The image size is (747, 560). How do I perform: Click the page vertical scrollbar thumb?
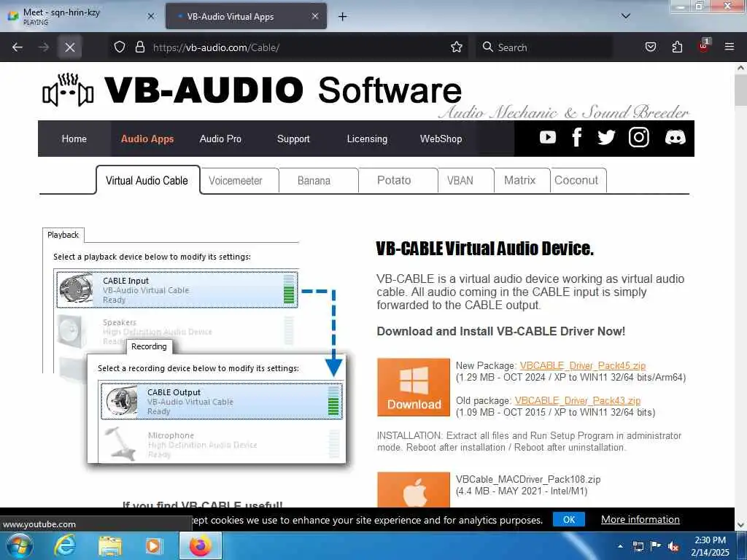740,90
